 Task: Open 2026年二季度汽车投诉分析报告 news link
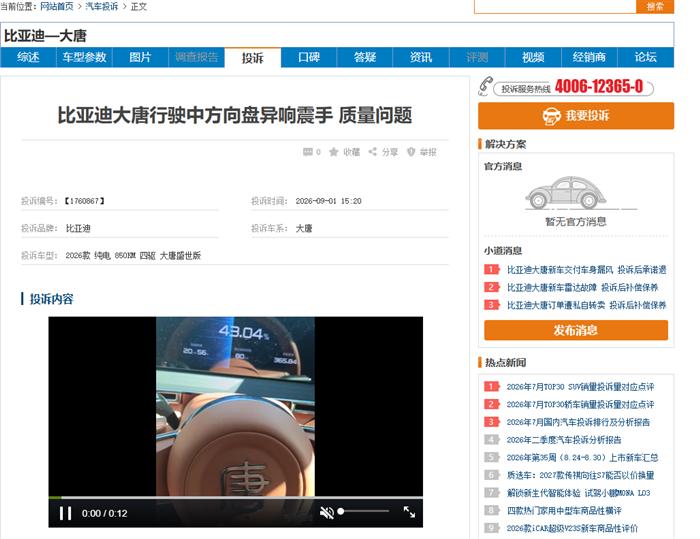tap(564, 440)
